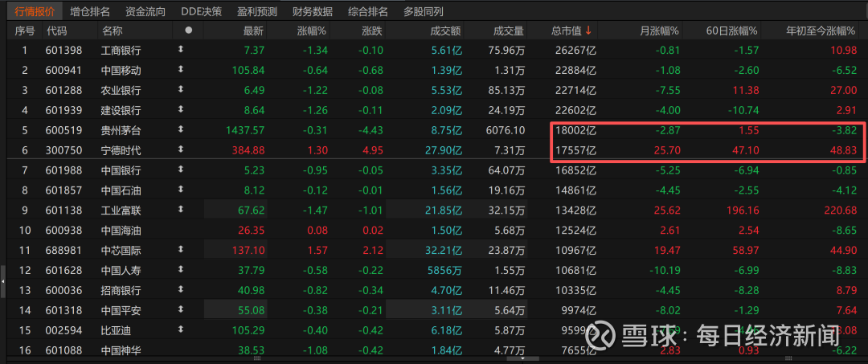868x364 pixels.
Task: Click the up-down arrow icon for 农业银行
Action: click(x=181, y=90)
